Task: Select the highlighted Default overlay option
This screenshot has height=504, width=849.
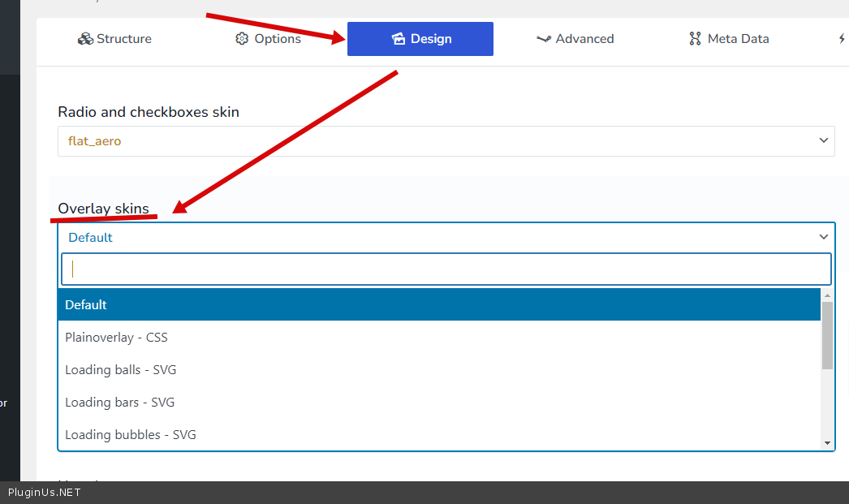Action: [x=438, y=305]
